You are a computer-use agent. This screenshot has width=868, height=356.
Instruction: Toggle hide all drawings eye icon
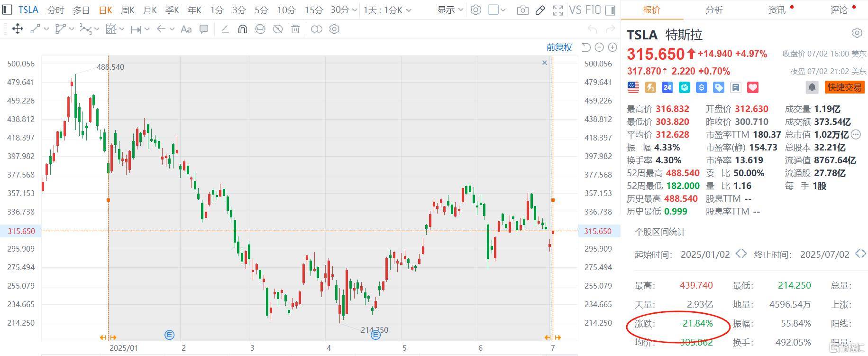(x=278, y=29)
